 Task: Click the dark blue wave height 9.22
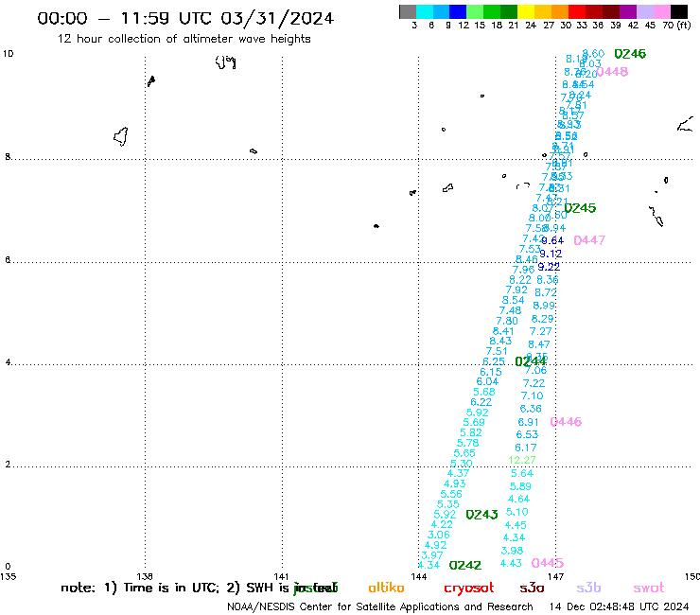click(x=549, y=267)
